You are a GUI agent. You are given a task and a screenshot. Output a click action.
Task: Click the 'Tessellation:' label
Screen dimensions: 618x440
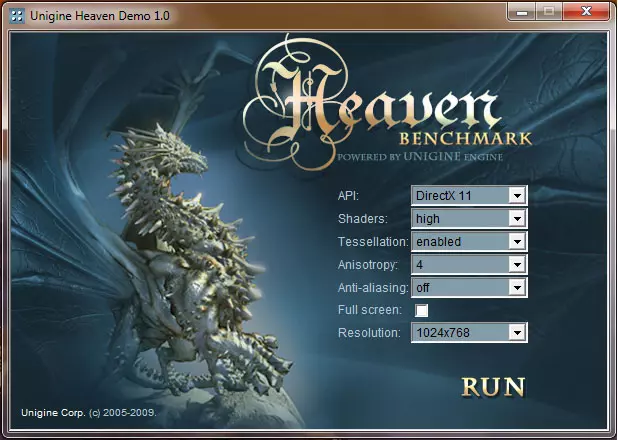373,241
